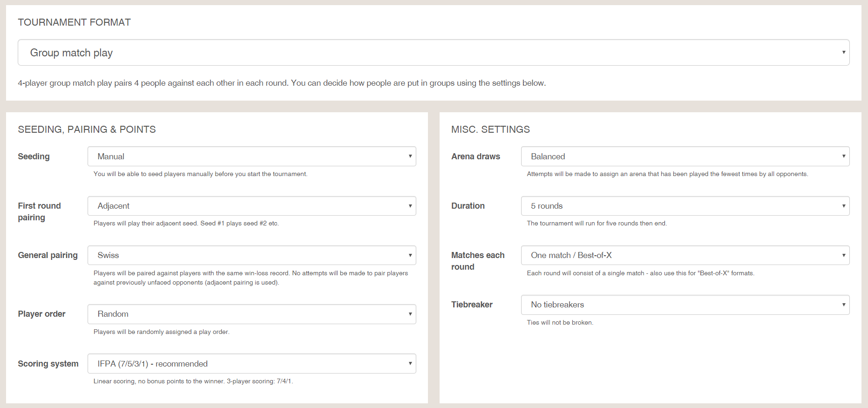Click the 'Ties will not be broken' hint
The width and height of the screenshot is (868, 408).
(560, 322)
